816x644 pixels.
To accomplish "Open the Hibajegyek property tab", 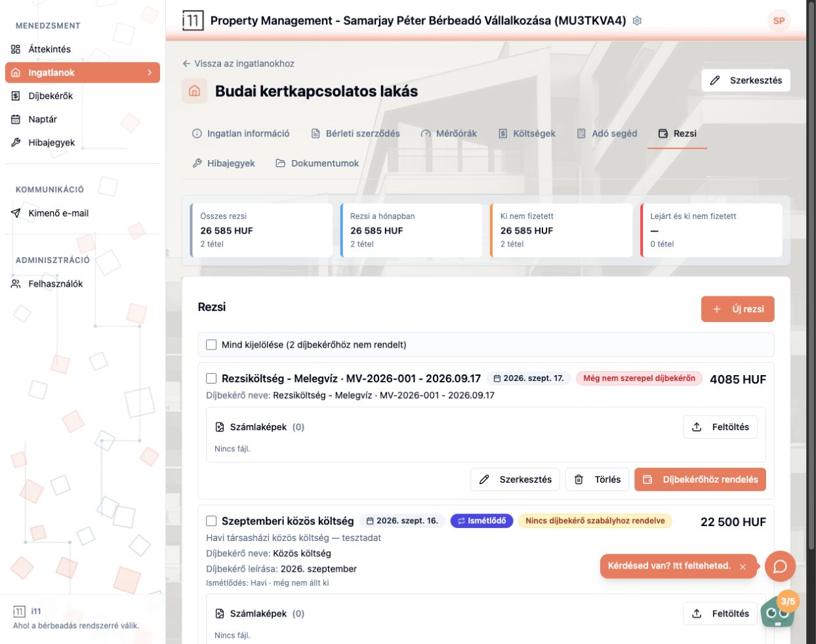I will click(x=224, y=163).
